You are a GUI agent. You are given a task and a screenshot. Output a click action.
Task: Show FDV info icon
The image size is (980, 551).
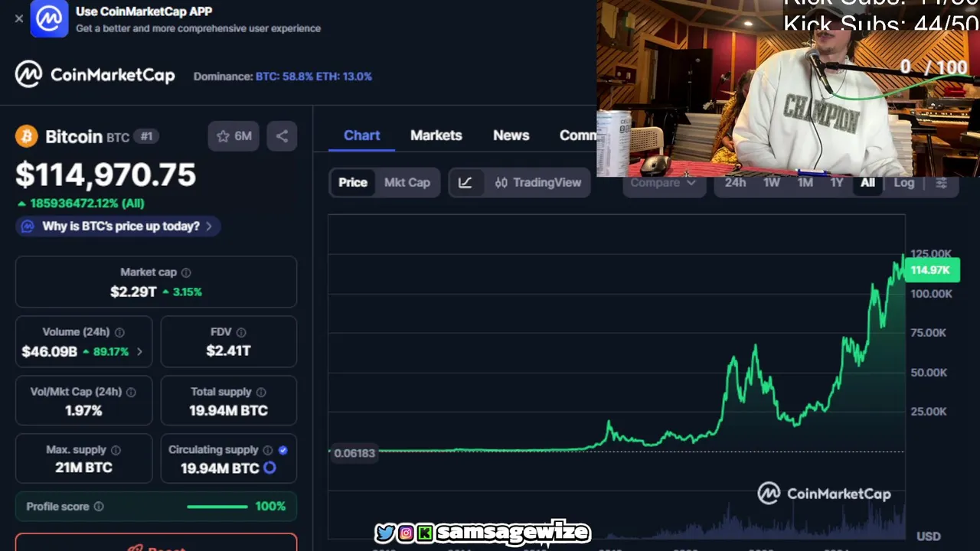click(241, 332)
